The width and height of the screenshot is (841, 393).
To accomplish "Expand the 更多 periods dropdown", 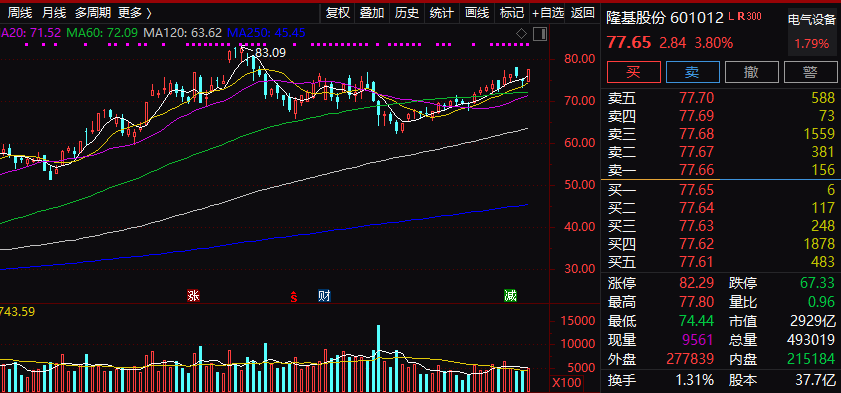I will [135, 12].
